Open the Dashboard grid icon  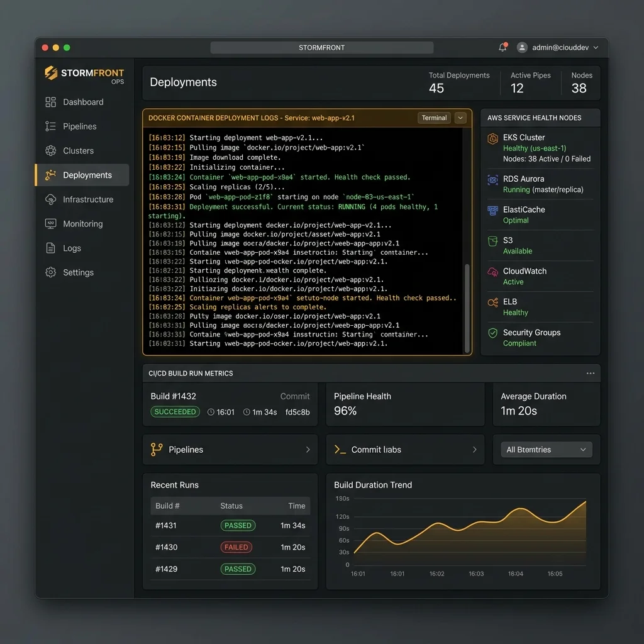click(x=50, y=102)
